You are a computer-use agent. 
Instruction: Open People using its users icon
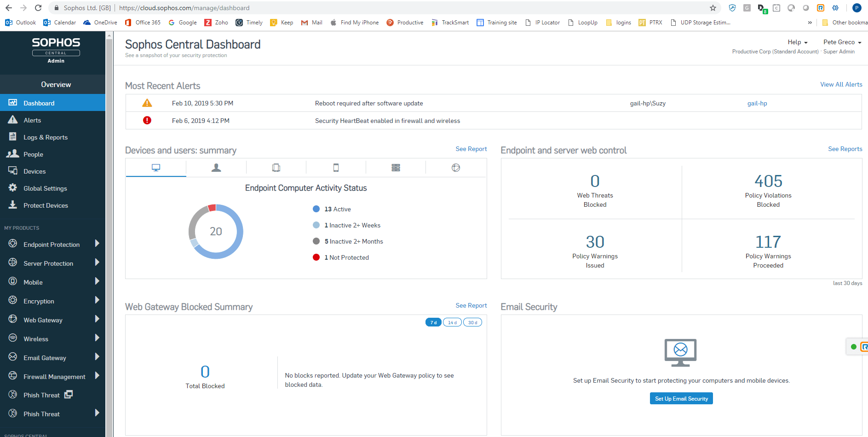tap(13, 154)
